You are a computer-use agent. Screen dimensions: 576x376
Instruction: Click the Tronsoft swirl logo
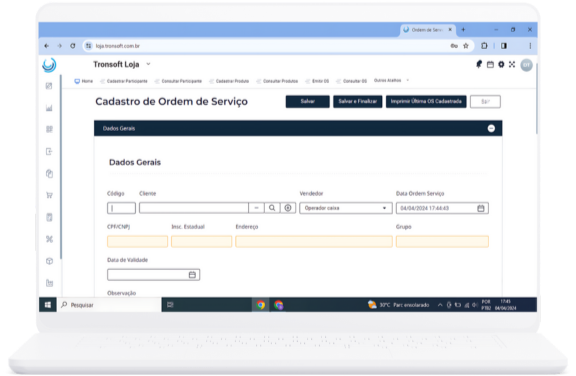(x=49, y=65)
